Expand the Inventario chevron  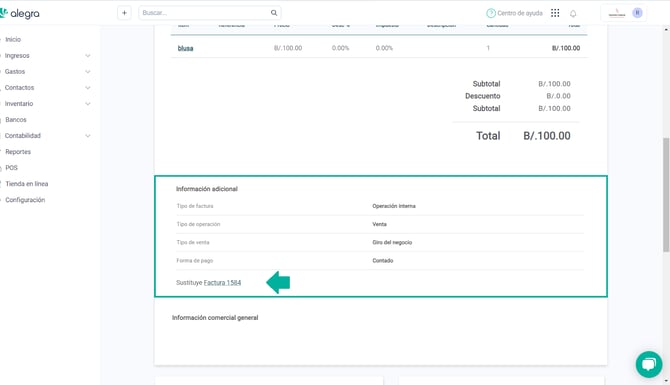click(88, 103)
